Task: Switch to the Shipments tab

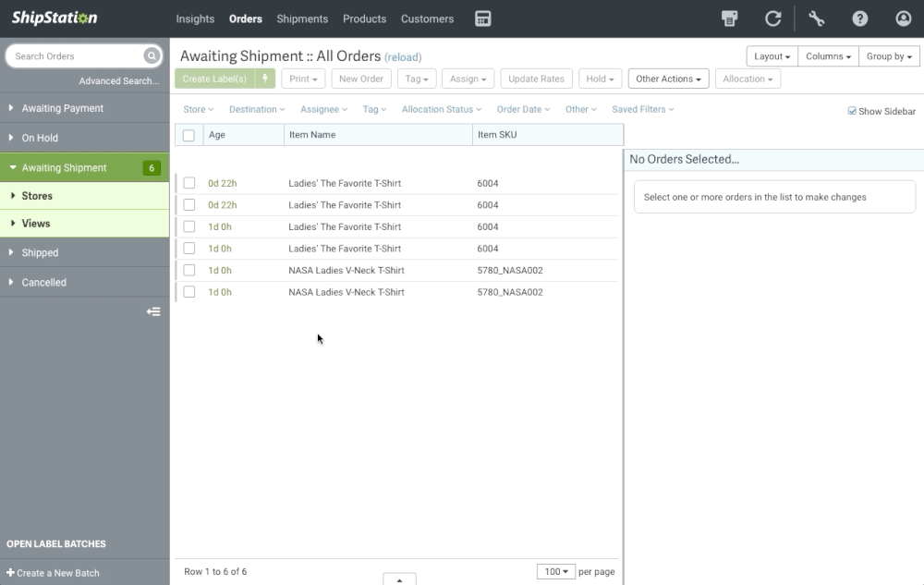Action: pos(302,18)
